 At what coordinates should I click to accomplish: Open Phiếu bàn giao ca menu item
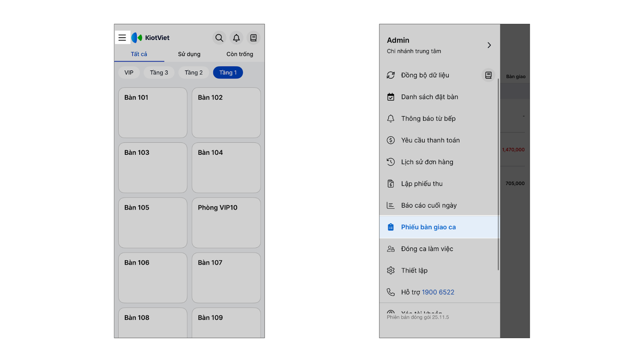pos(428,227)
